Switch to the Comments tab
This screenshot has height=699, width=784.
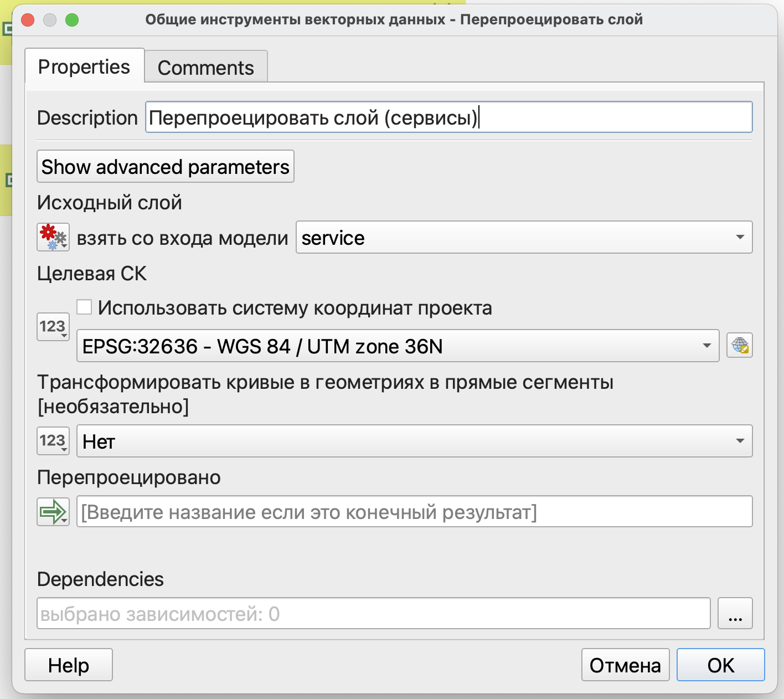point(205,68)
